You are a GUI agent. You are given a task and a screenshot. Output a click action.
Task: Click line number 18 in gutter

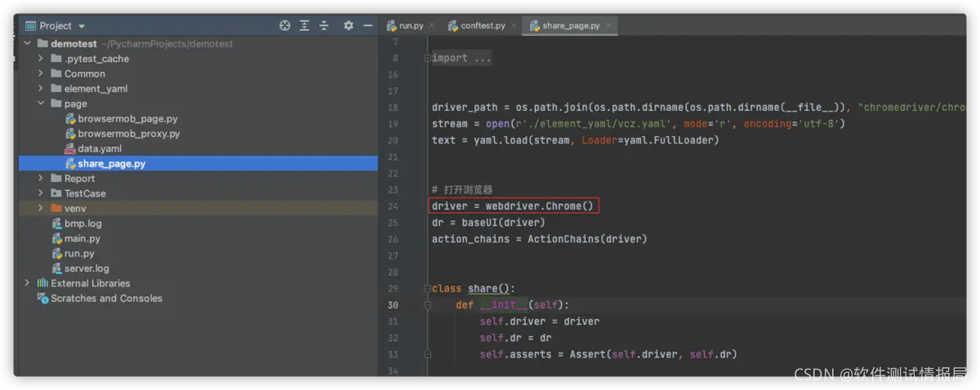click(x=394, y=108)
